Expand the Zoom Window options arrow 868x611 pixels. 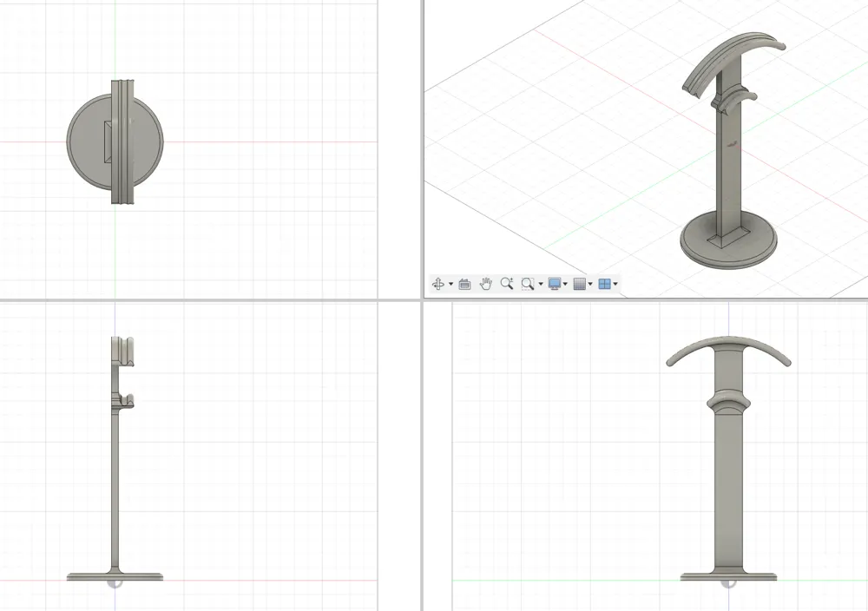coord(541,285)
